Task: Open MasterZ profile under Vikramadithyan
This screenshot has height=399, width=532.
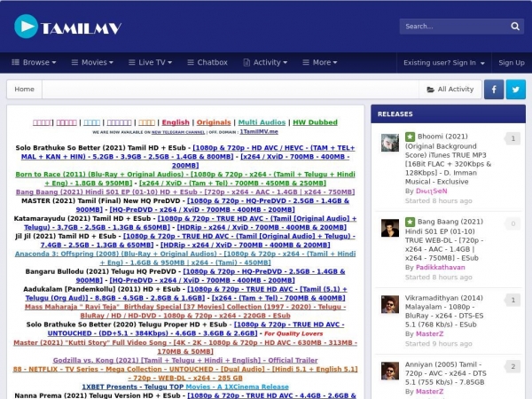Action: coord(429,334)
